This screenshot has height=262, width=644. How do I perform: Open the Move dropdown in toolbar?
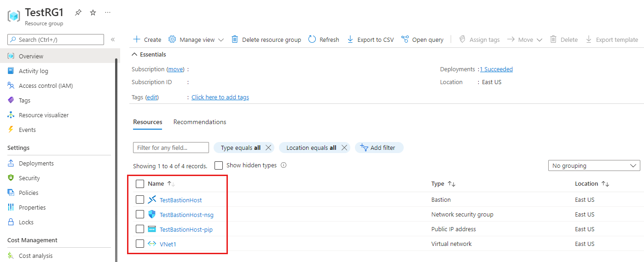coord(525,40)
